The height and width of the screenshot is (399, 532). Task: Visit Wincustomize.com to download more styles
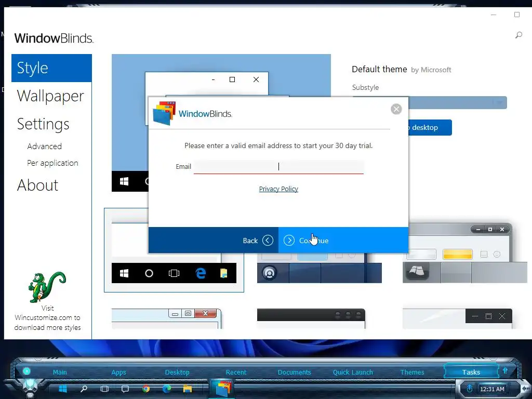click(x=47, y=318)
